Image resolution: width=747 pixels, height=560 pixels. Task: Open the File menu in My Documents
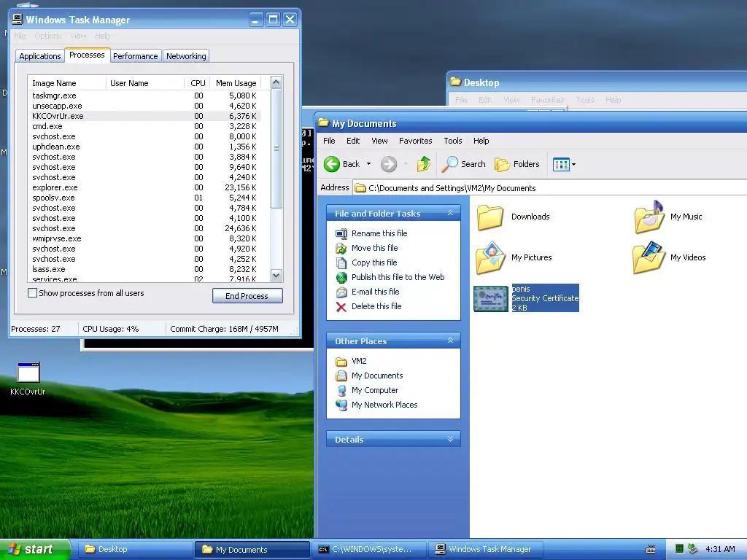tap(329, 141)
